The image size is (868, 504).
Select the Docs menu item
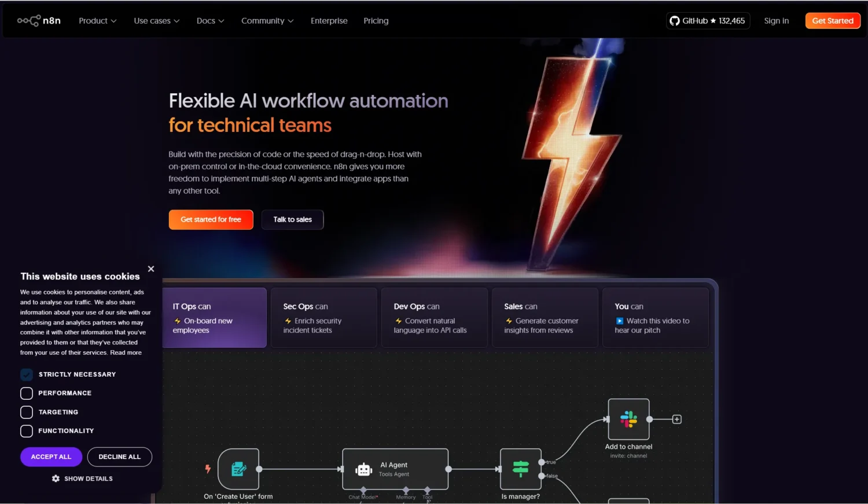click(209, 20)
